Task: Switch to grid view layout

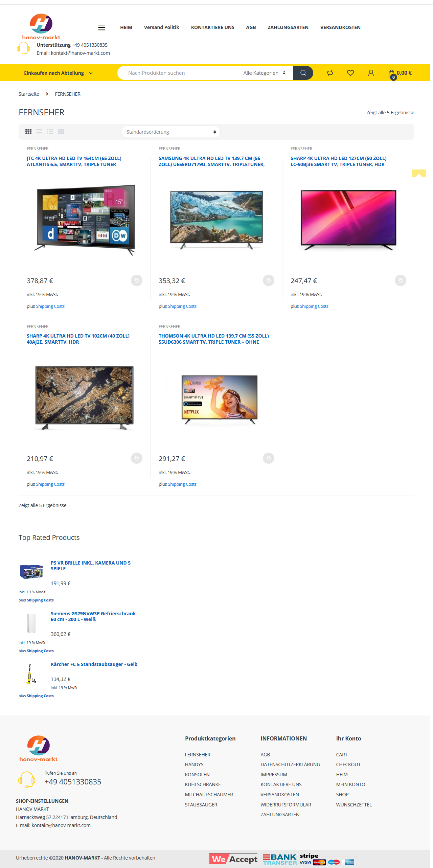Action: (28, 132)
